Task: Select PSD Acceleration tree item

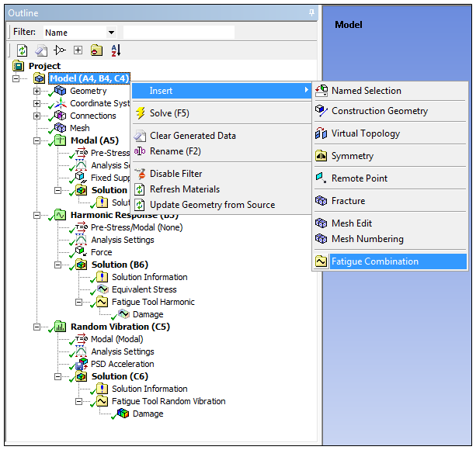Action: pos(121,364)
